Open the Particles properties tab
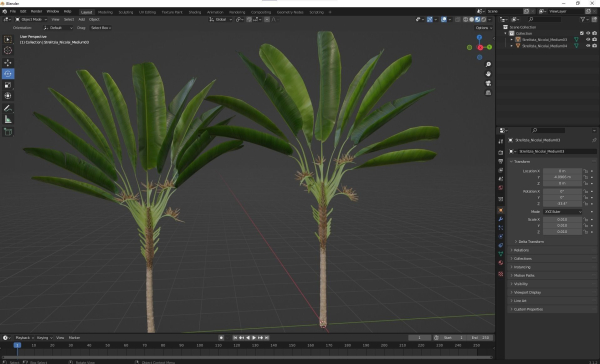 pos(501,228)
